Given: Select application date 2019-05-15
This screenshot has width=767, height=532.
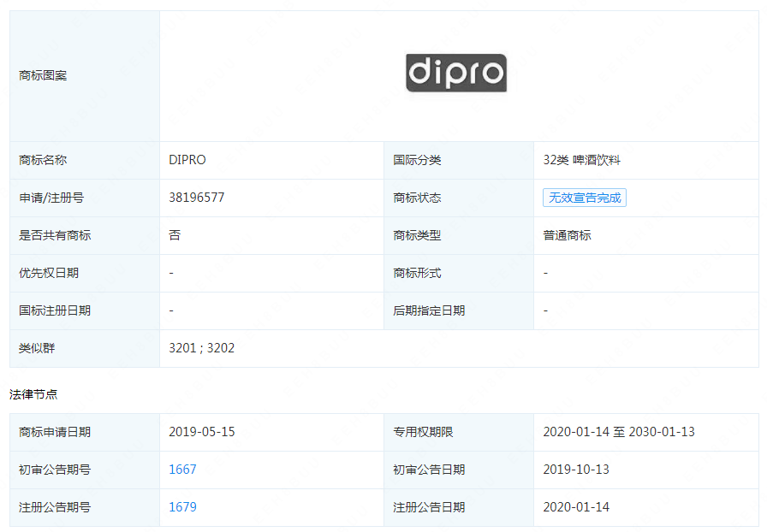Looking at the screenshot, I should 201,432.
